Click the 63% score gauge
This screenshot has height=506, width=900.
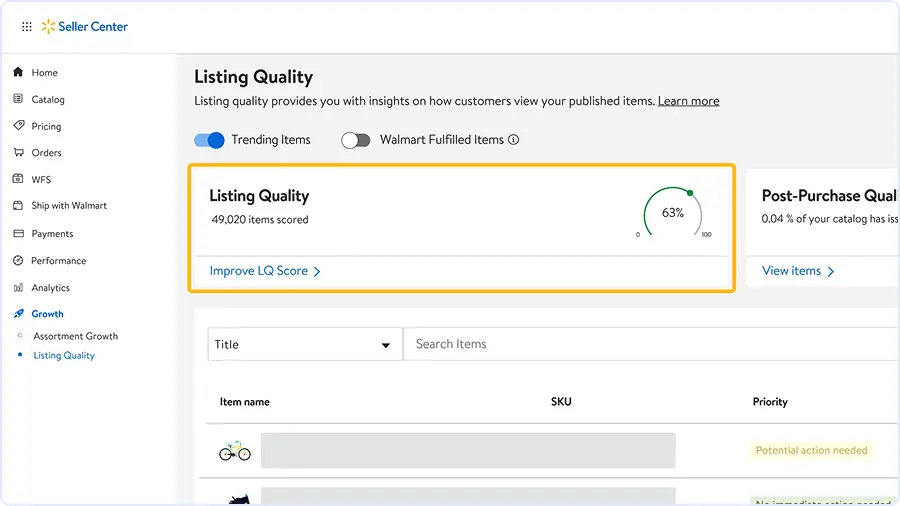673,212
